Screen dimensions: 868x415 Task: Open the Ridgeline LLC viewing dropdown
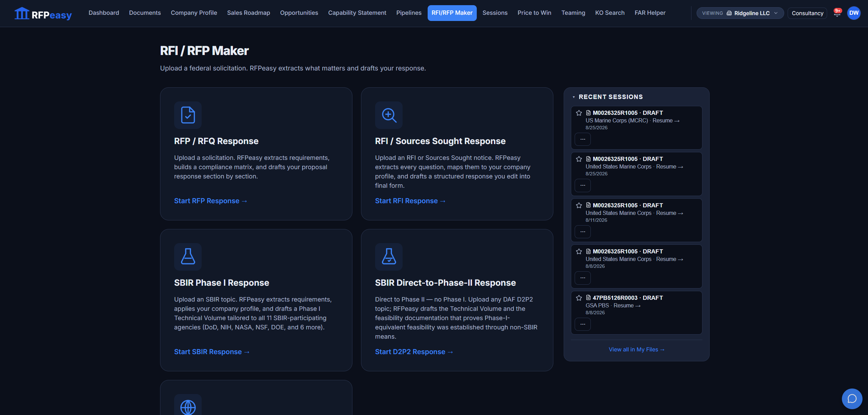(740, 13)
